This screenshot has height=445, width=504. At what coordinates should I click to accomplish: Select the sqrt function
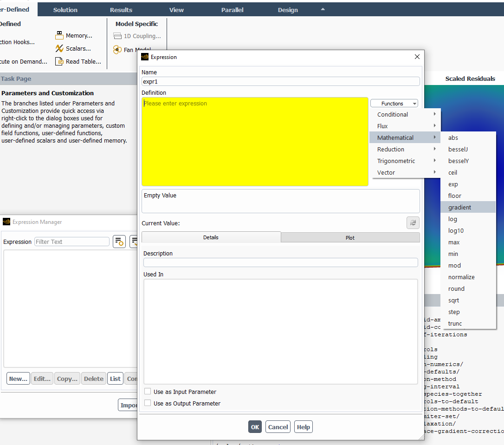tap(468, 300)
